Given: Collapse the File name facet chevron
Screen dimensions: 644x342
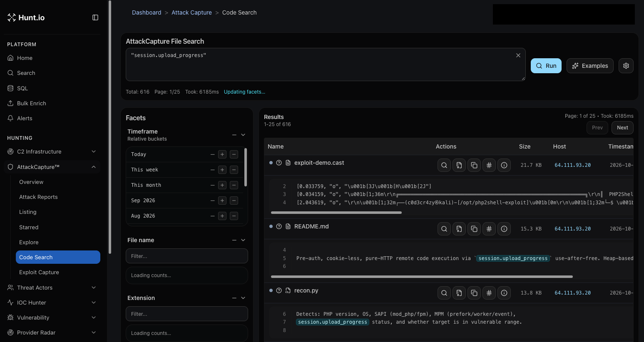Looking at the screenshot, I should 243,240.
